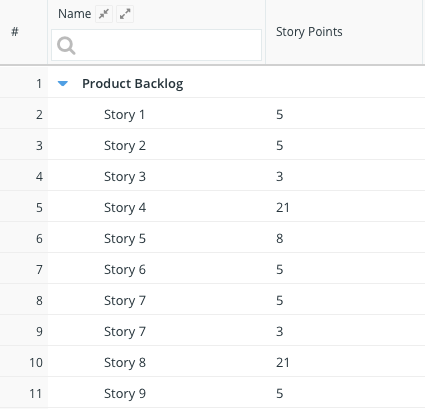Select Story 3 name cell

pos(125,176)
